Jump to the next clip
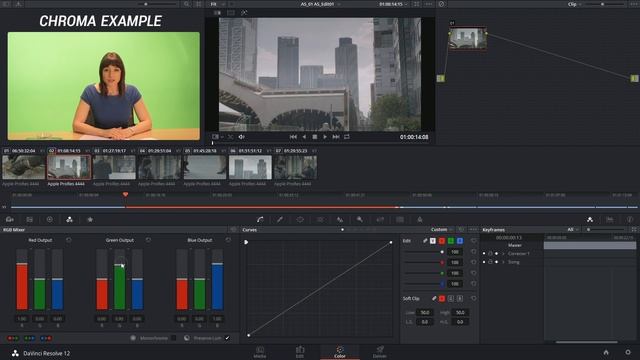The height and width of the screenshot is (360, 640). click(336, 137)
